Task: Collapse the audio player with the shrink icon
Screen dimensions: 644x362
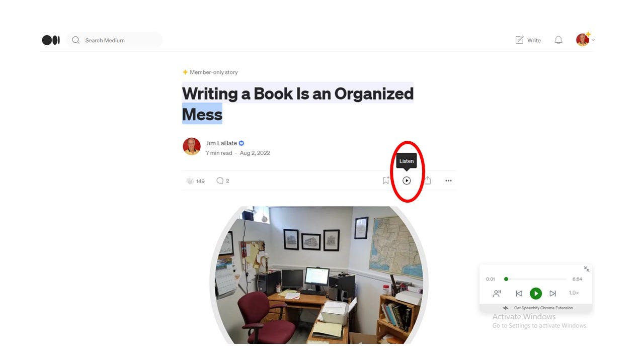Action: 587,269
